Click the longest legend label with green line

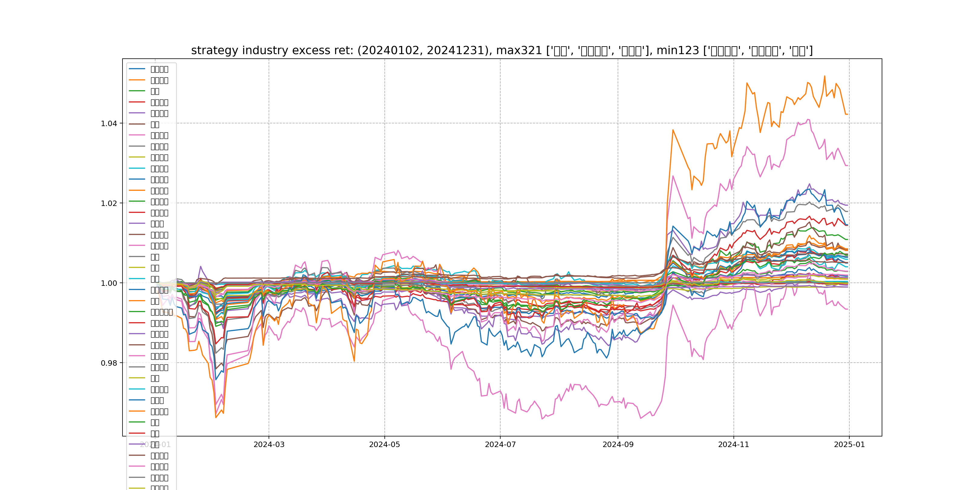click(162, 312)
